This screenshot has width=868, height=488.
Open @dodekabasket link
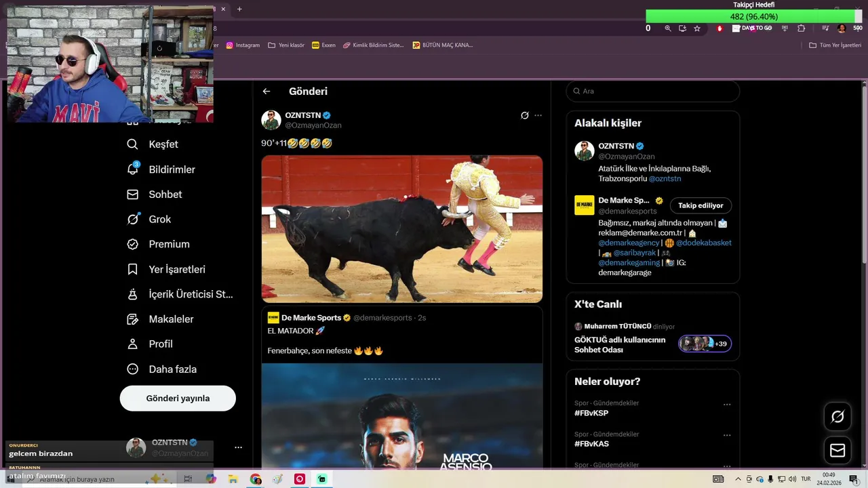point(703,243)
